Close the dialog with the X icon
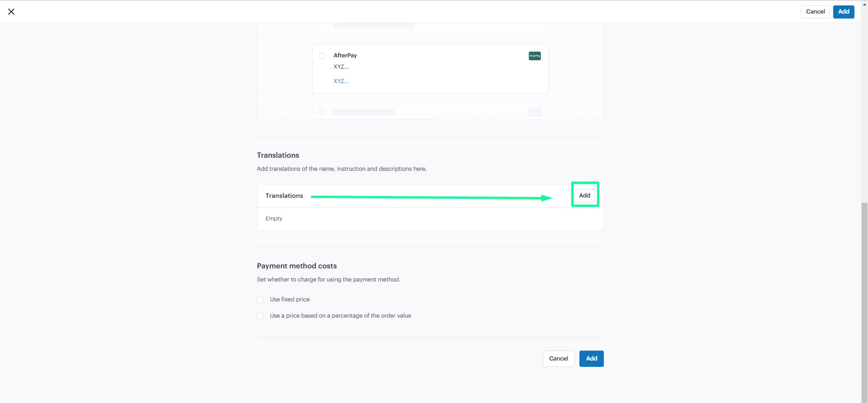The image size is (868, 403). 11,12
